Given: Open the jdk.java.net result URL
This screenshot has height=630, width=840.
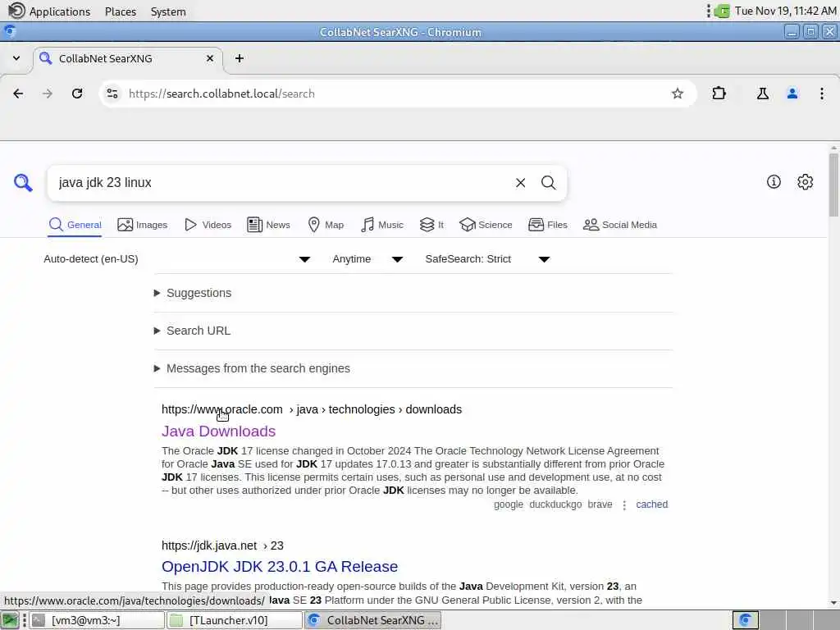Looking at the screenshot, I should click(223, 546).
